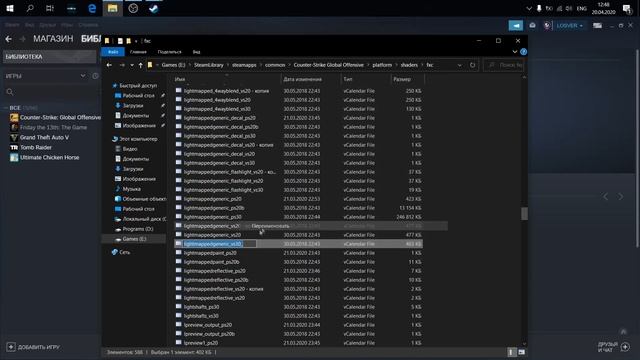The height and width of the screenshot is (360, 640).
Task: Click the Explorer search box
Action: (x=504, y=65)
